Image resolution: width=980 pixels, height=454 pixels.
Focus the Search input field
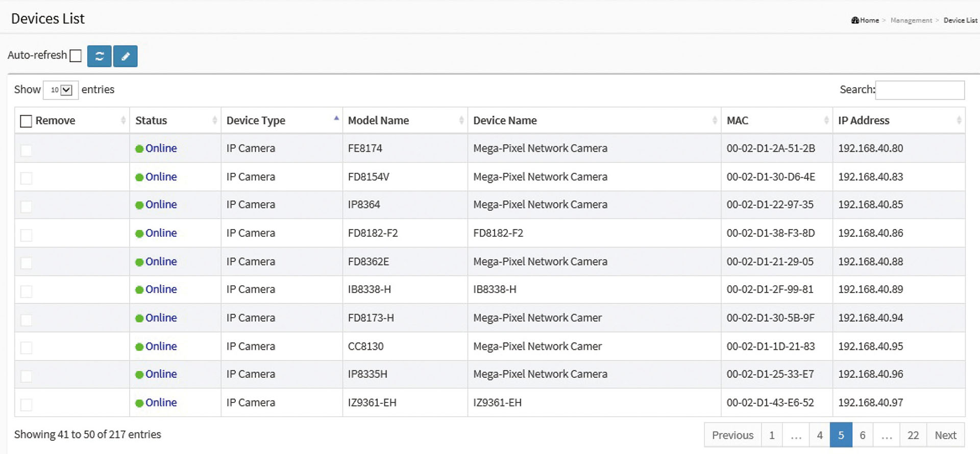(920, 90)
